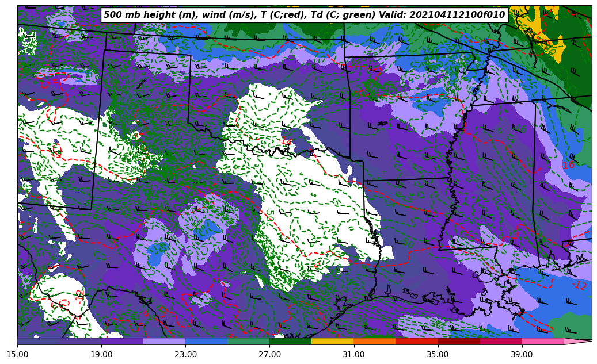Click the yellow segment of the colorbar
Viewport: 597px width, 364px height.
coord(332,341)
